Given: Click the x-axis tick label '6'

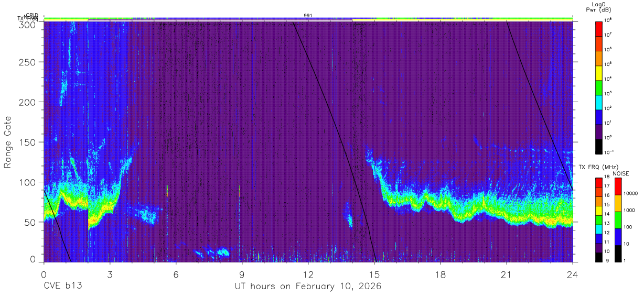Looking at the screenshot, I should pos(176,274).
